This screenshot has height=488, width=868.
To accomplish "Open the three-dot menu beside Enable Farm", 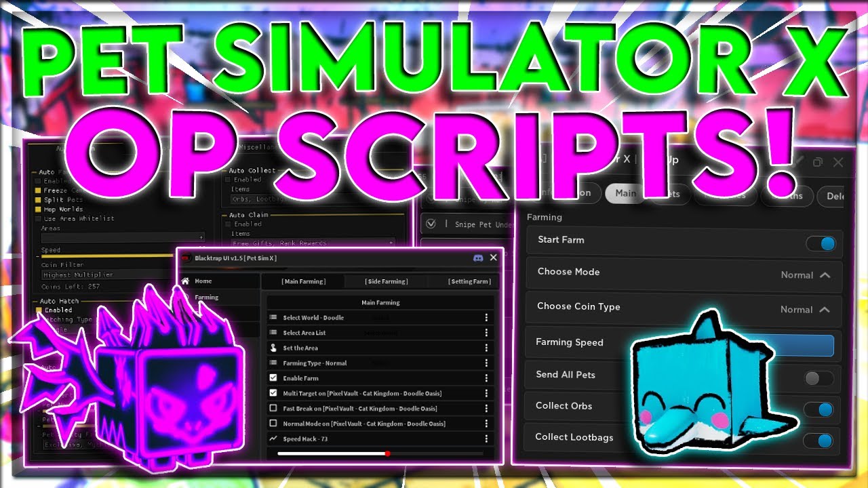I will 486,378.
